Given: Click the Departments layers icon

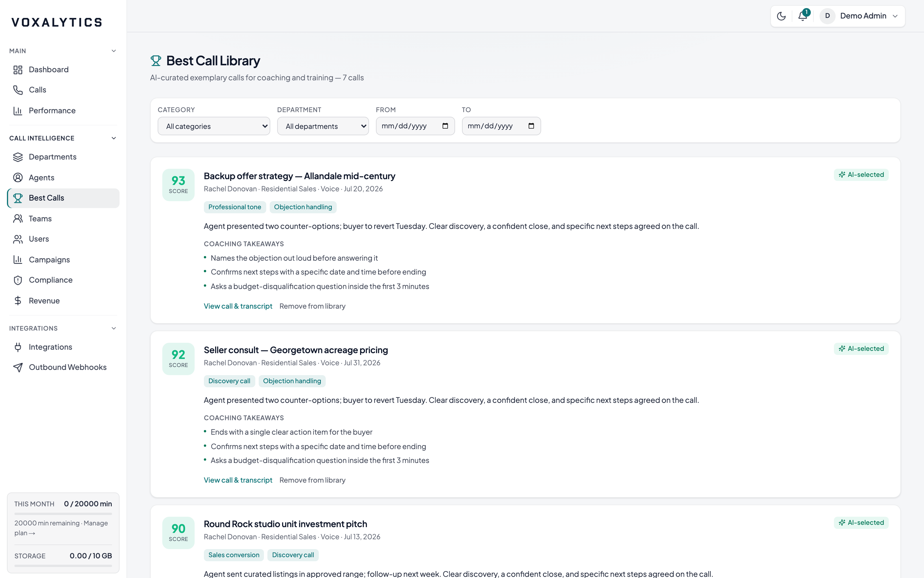Looking at the screenshot, I should click(18, 157).
